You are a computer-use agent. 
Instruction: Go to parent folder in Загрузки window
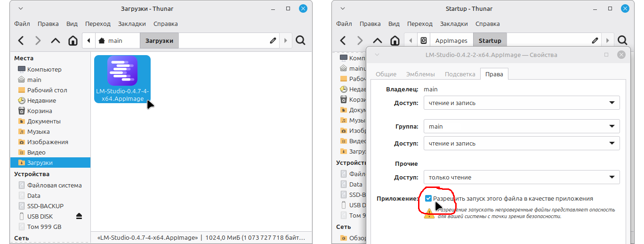click(x=56, y=41)
